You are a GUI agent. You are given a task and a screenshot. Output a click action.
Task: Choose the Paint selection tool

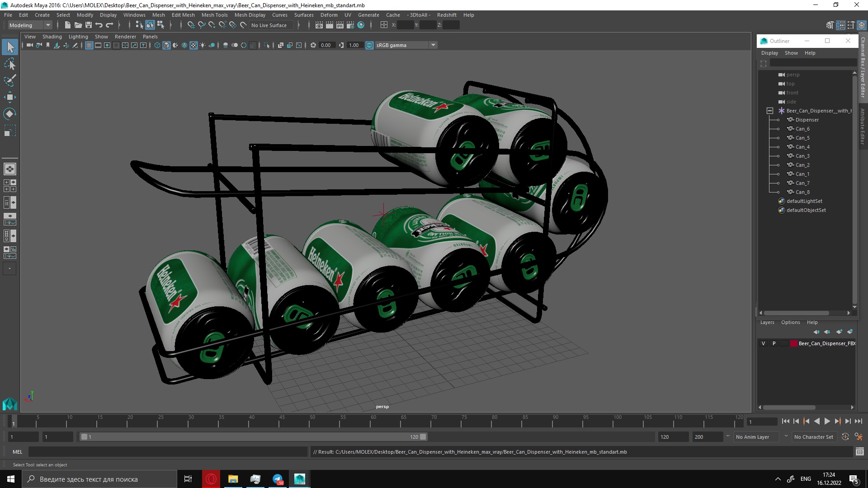click(10, 80)
